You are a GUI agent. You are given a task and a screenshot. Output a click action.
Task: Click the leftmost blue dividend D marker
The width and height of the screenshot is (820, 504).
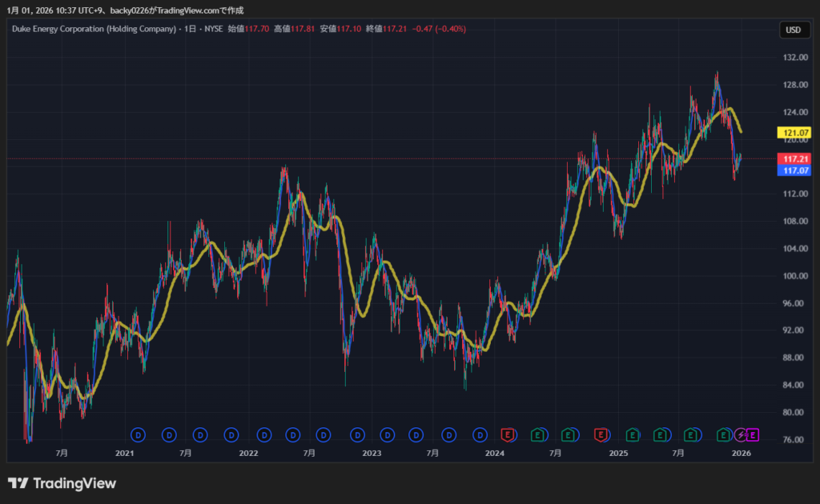(x=138, y=434)
